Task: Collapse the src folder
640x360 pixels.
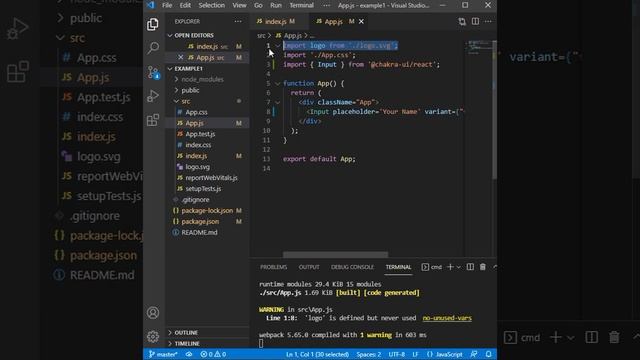Action: [x=186, y=101]
